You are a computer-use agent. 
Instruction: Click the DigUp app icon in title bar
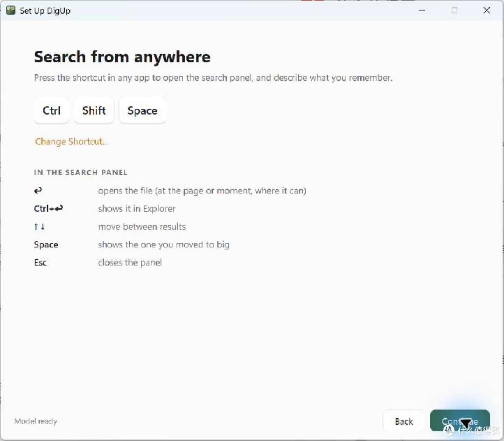click(x=11, y=10)
